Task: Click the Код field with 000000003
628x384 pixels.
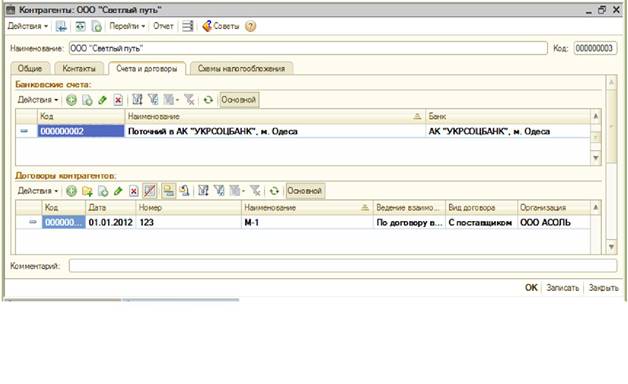Action: [x=595, y=48]
